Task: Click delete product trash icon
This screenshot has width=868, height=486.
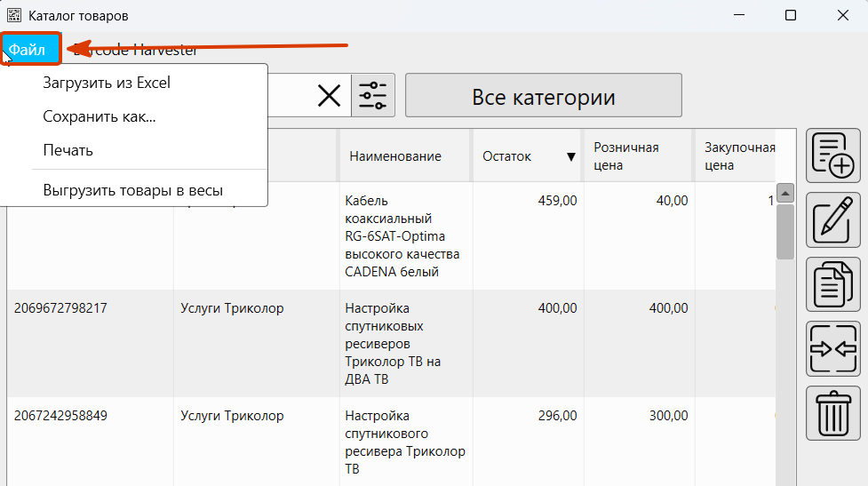Action: coord(833,413)
